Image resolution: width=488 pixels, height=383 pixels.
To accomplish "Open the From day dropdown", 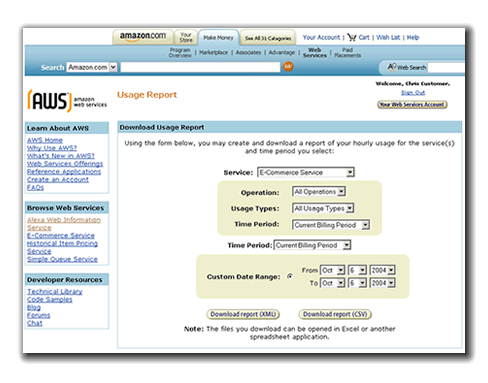I will 357,270.
